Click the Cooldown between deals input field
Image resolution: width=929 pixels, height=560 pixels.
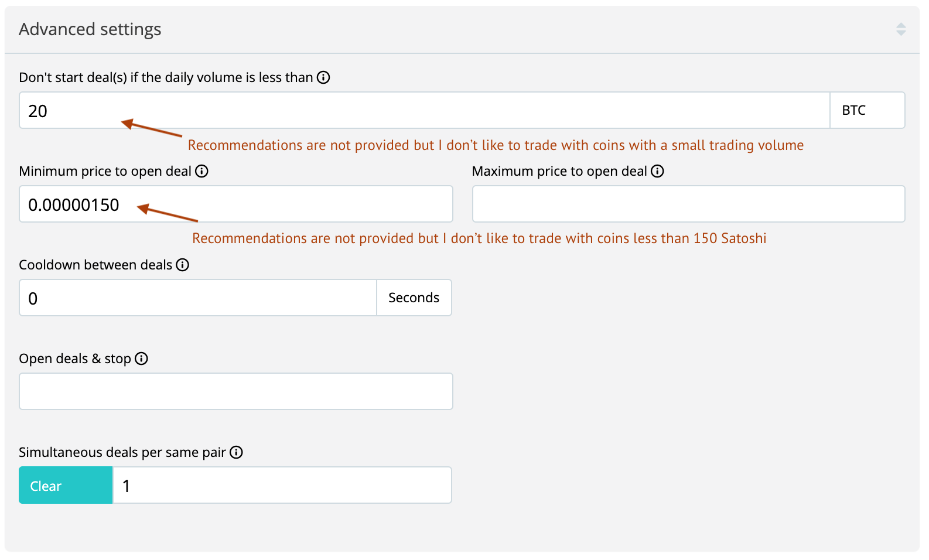pyautogui.click(x=198, y=298)
